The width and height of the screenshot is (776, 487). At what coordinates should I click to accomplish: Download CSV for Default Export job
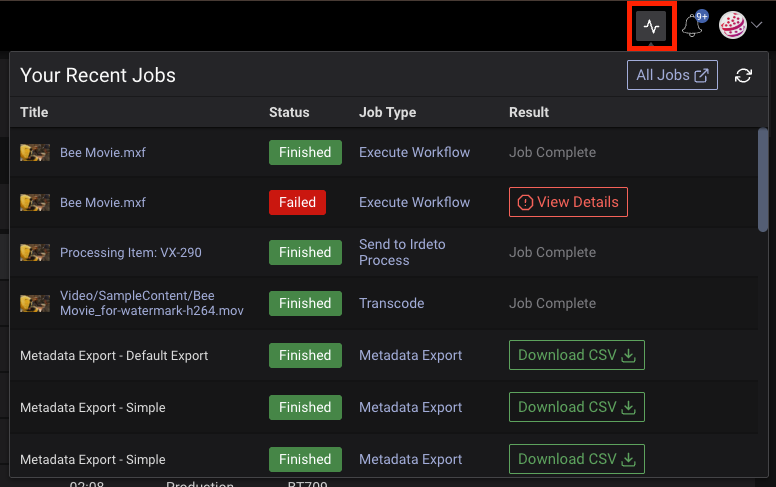[577, 355]
